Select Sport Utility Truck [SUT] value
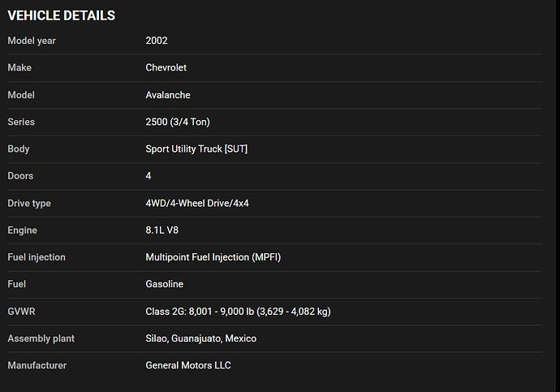Viewport: 560px width, 392px height. (x=196, y=149)
